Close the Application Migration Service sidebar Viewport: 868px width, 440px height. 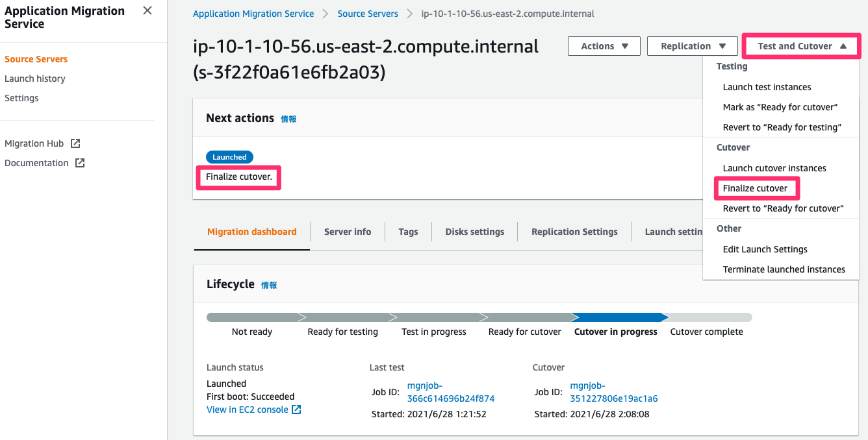pyautogui.click(x=147, y=10)
